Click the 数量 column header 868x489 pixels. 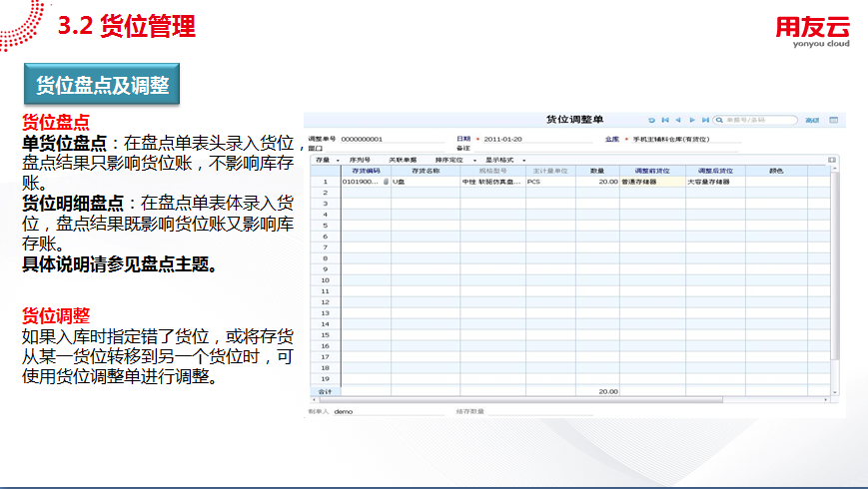click(x=597, y=171)
